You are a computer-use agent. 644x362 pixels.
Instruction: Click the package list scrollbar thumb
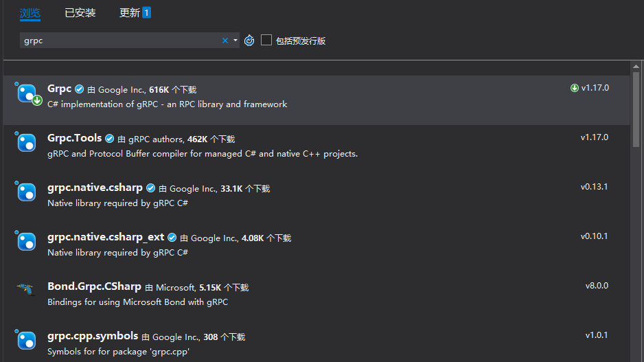coord(636,109)
